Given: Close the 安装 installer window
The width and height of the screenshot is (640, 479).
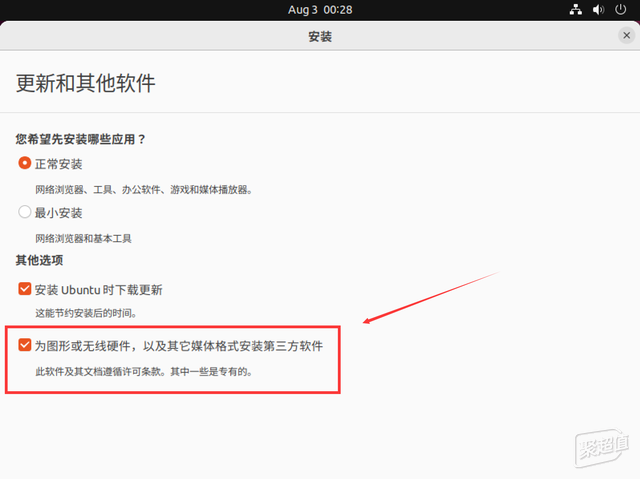Looking at the screenshot, I should click(x=627, y=35).
